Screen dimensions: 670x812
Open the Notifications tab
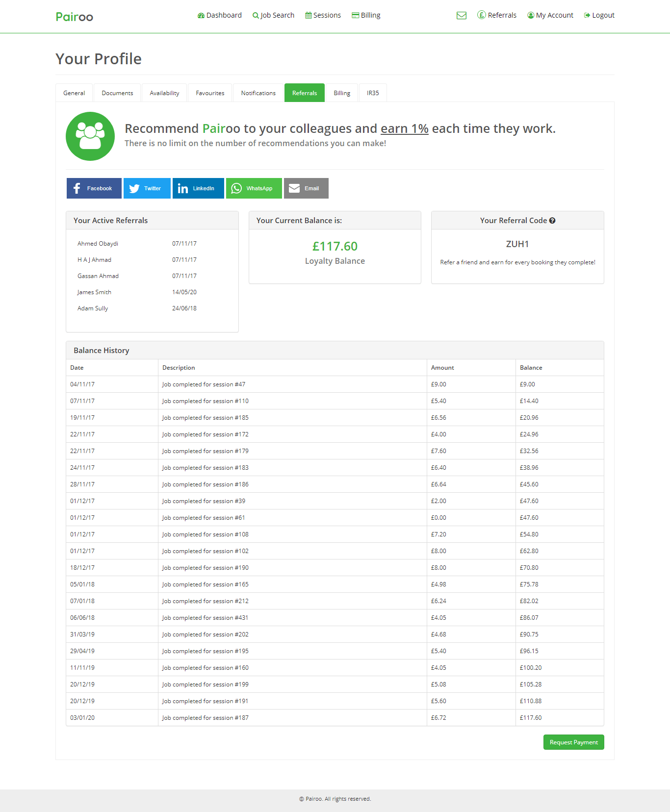tap(258, 93)
